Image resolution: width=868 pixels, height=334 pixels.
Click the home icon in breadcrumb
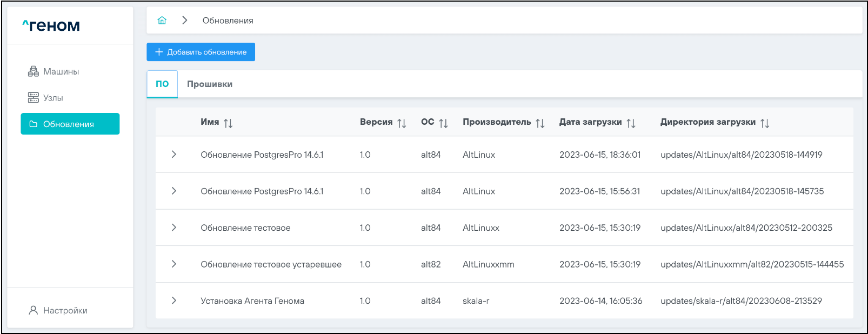[162, 21]
